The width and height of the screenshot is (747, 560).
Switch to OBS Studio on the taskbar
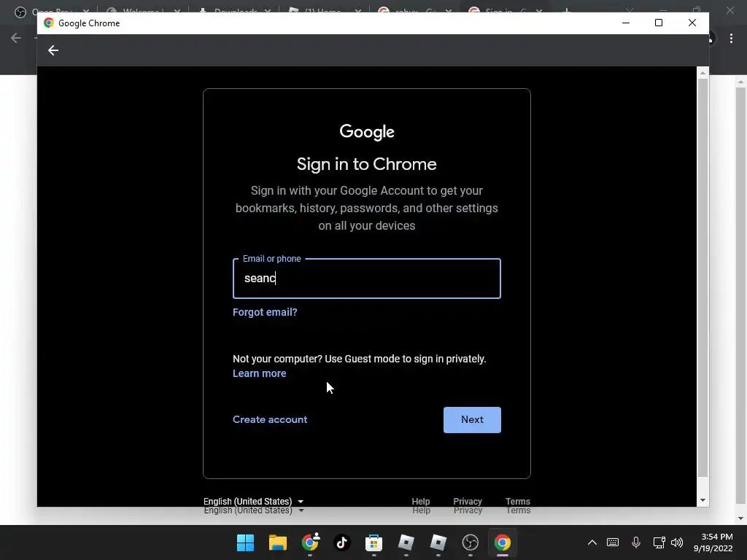click(x=471, y=542)
